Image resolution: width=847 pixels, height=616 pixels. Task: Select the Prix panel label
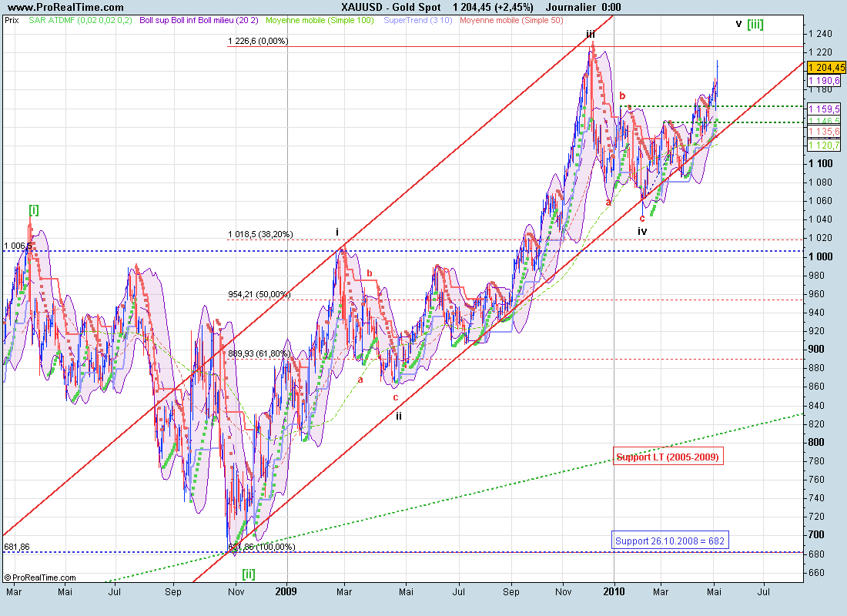[x=12, y=21]
